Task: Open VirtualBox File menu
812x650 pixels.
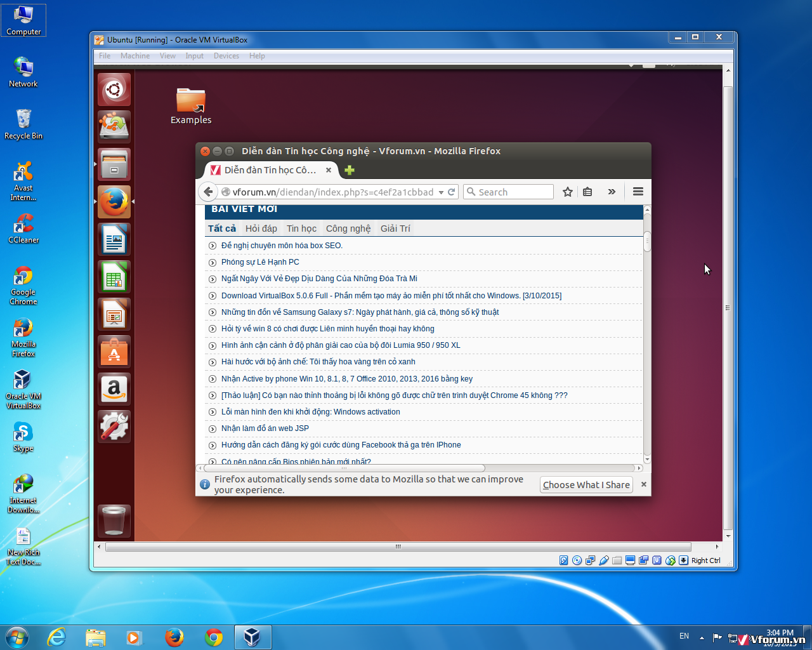Action: click(x=105, y=56)
